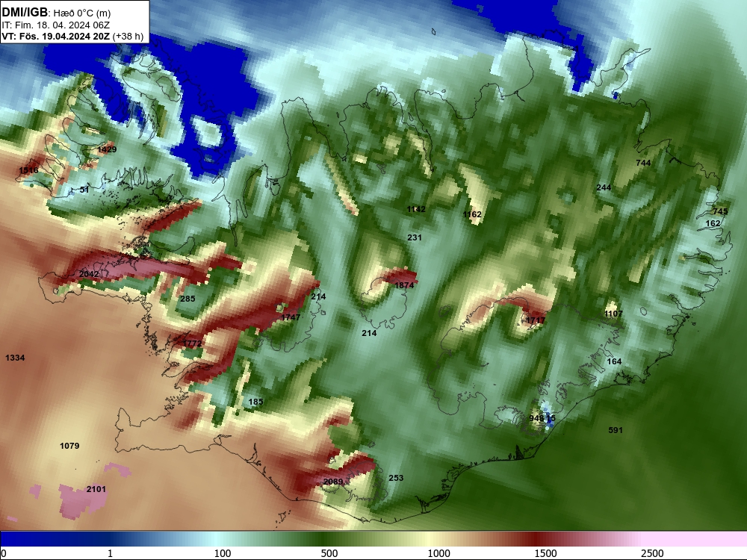Click the offshore value "591"
The image size is (747, 560).
coord(616,430)
